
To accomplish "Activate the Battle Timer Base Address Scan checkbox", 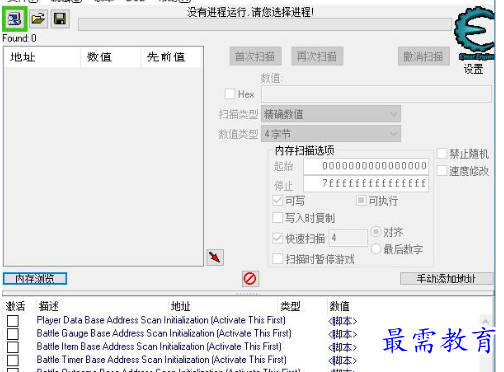I will pos(13,360).
